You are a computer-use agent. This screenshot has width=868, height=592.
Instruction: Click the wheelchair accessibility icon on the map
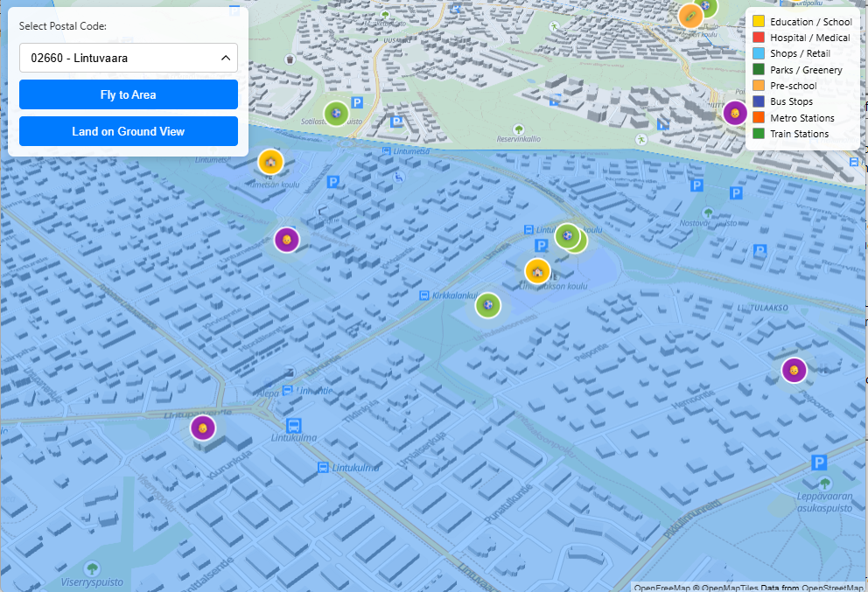coord(398,177)
